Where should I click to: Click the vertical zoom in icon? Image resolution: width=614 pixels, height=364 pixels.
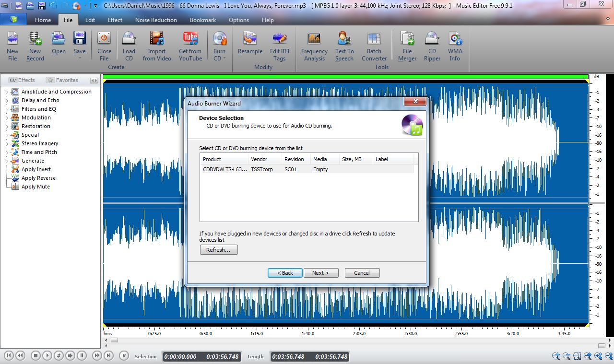point(598,356)
